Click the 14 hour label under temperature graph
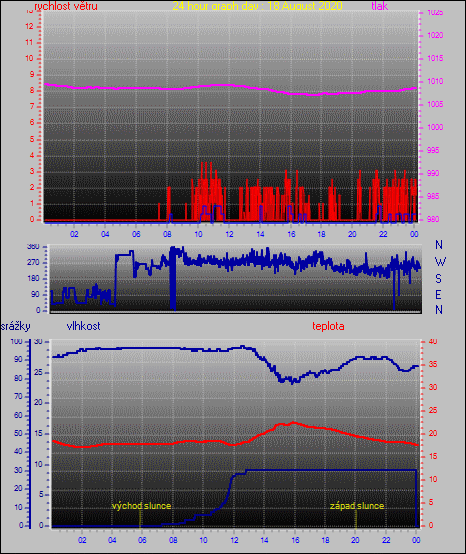466x554 pixels. pos(264,540)
